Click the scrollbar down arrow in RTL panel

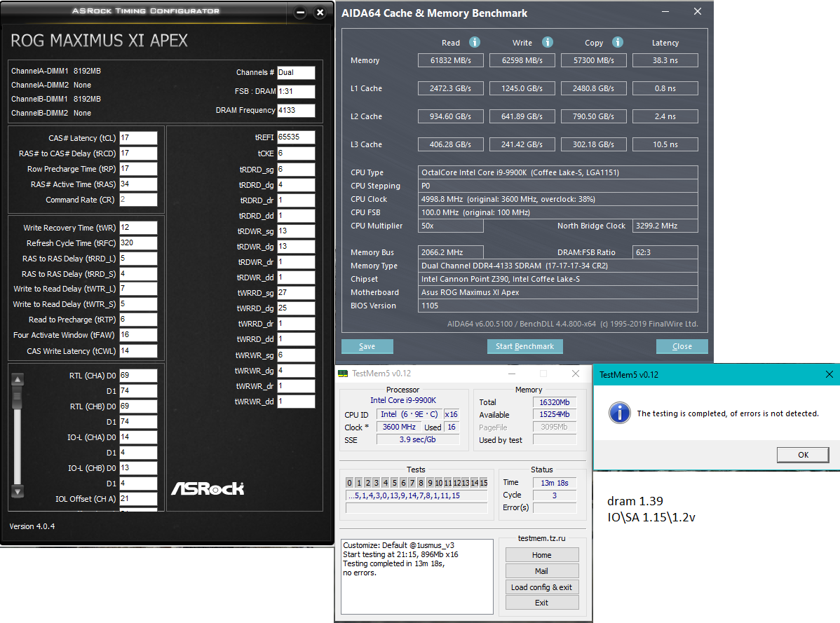click(18, 491)
